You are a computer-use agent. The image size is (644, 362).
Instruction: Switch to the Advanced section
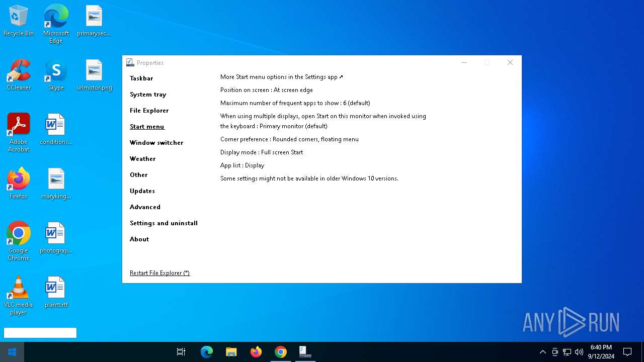(x=145, y=207)
